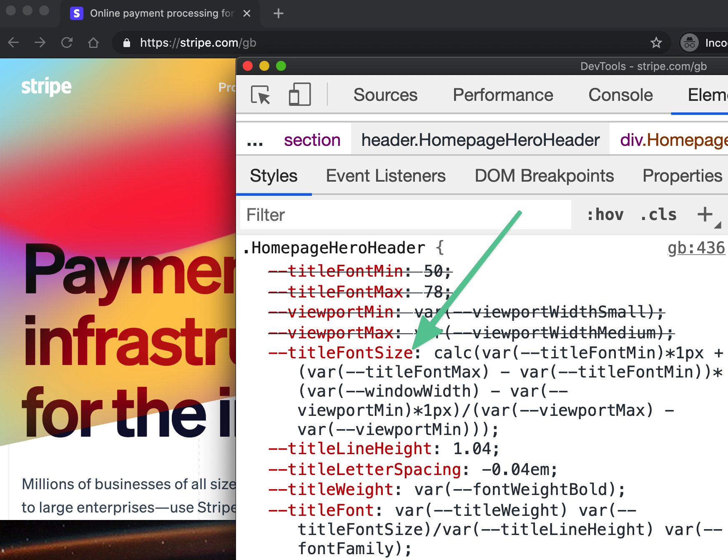Screen dimensions: 728x560
Task: Click the --titleFontMax property name
Action: click(336, 292)
